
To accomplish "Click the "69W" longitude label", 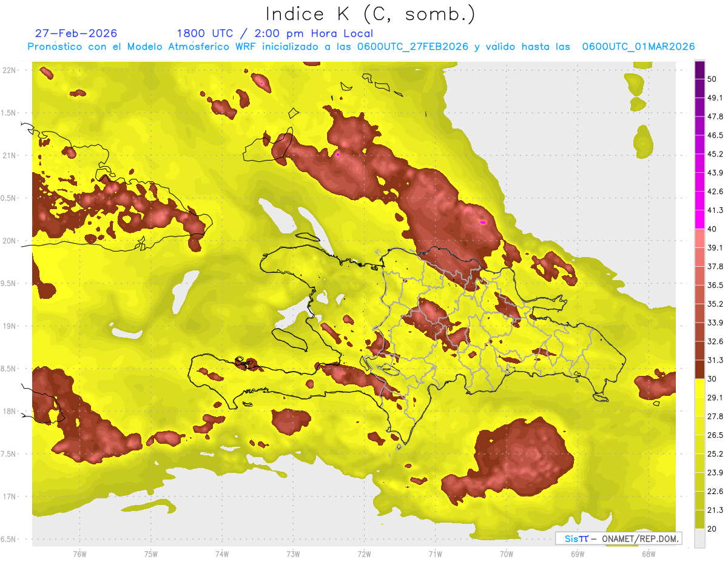I will click(577, 554).
